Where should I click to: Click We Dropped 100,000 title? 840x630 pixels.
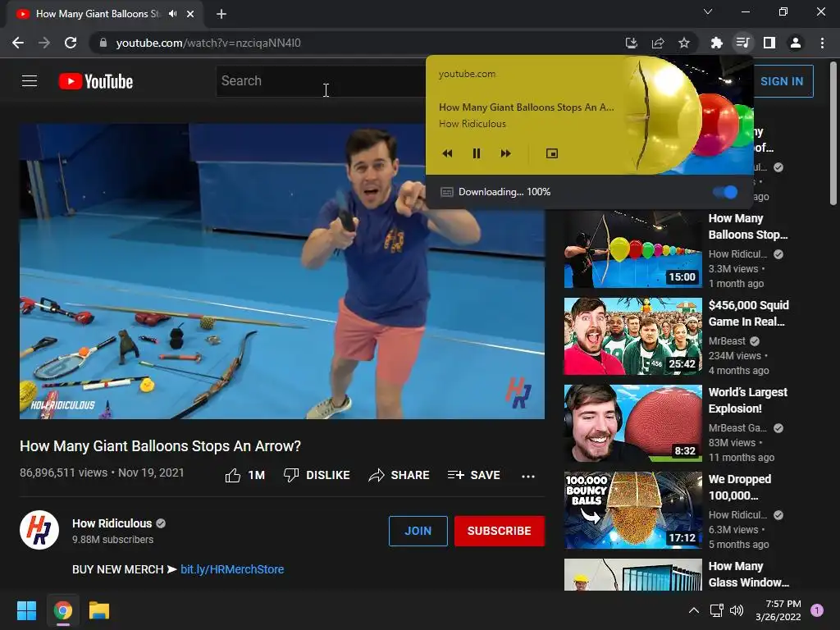(x=740, y=487)
